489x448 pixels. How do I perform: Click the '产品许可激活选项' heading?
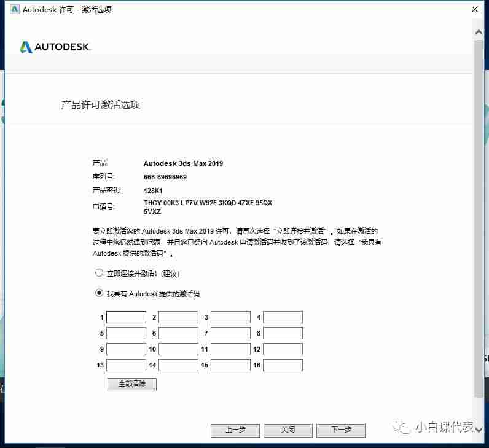(100, 105)
